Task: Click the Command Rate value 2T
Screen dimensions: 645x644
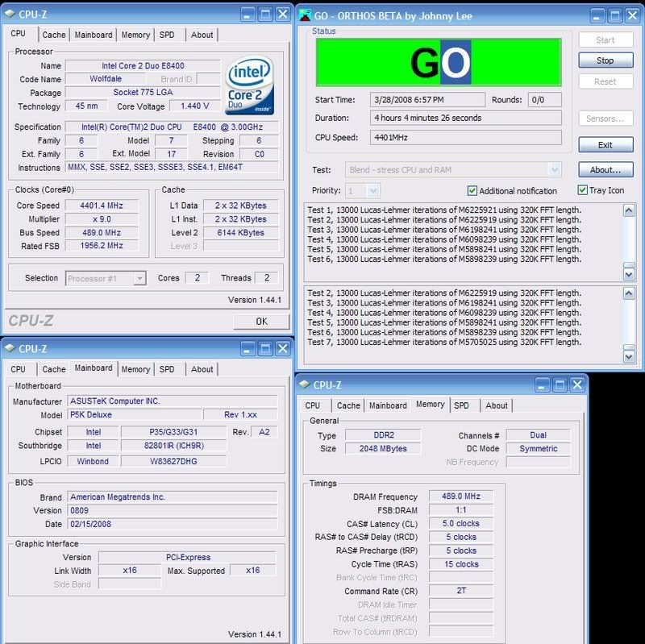Action: pos(461,591)
